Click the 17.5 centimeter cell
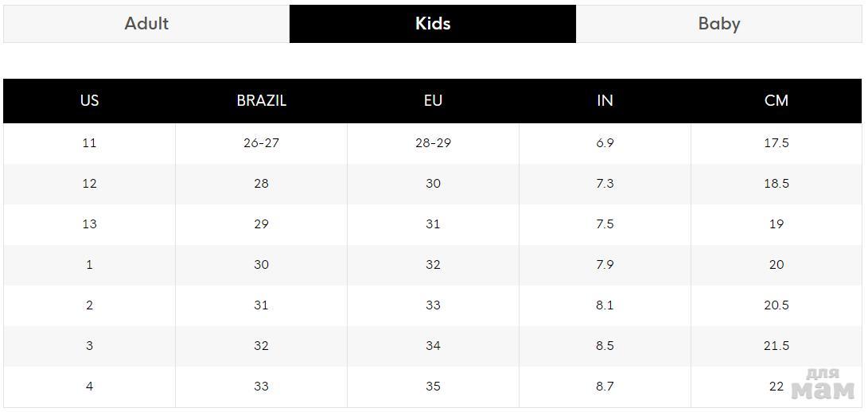 pyautogui.click(x=777, y=143)
